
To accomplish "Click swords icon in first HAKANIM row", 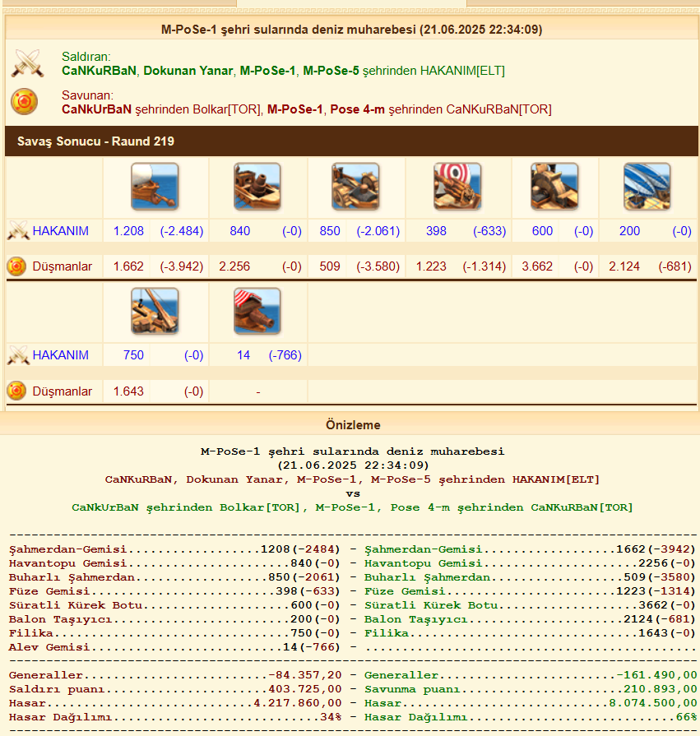I will pyautogui.click(x=18, y=231).
